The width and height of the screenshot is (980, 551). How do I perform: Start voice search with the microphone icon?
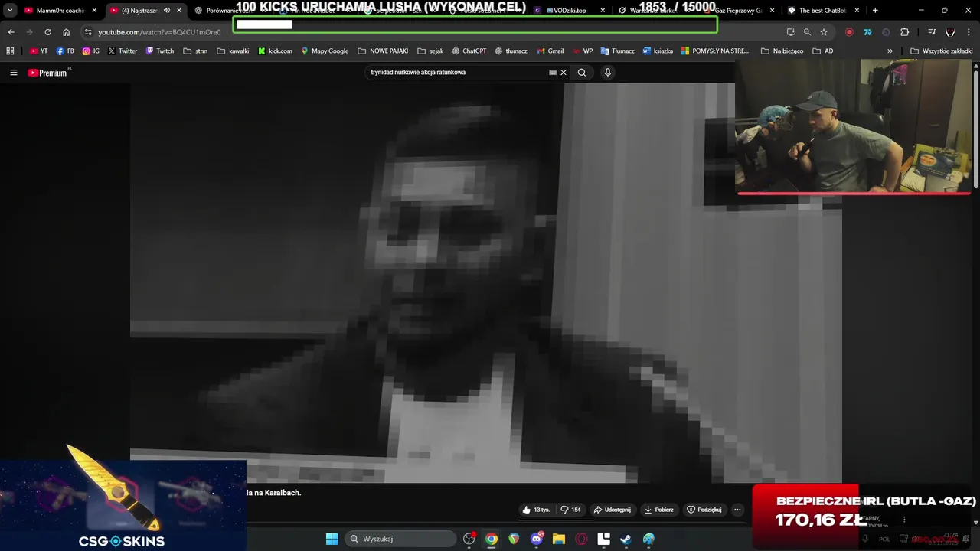(608, 73)
